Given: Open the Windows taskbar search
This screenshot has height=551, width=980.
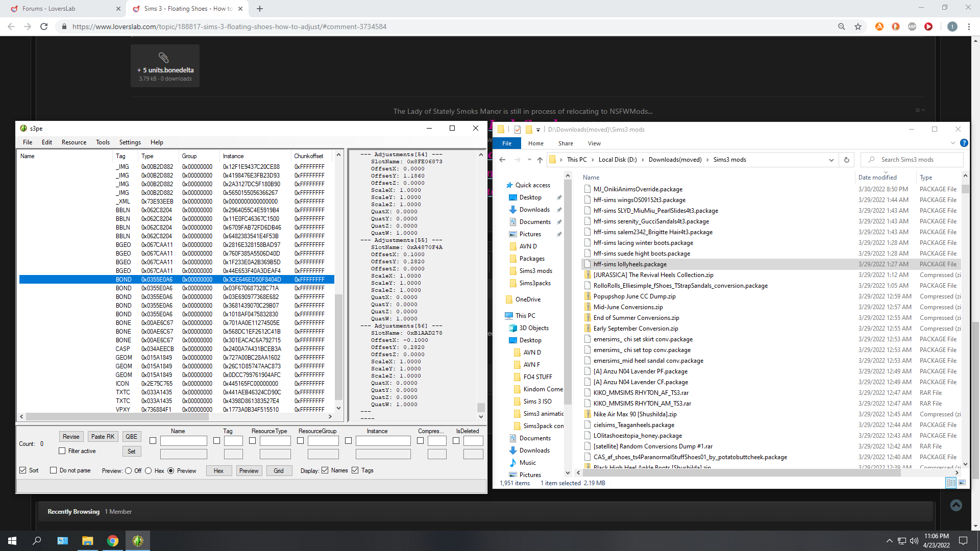Looking at the screenshot, I should coord(37,541).
